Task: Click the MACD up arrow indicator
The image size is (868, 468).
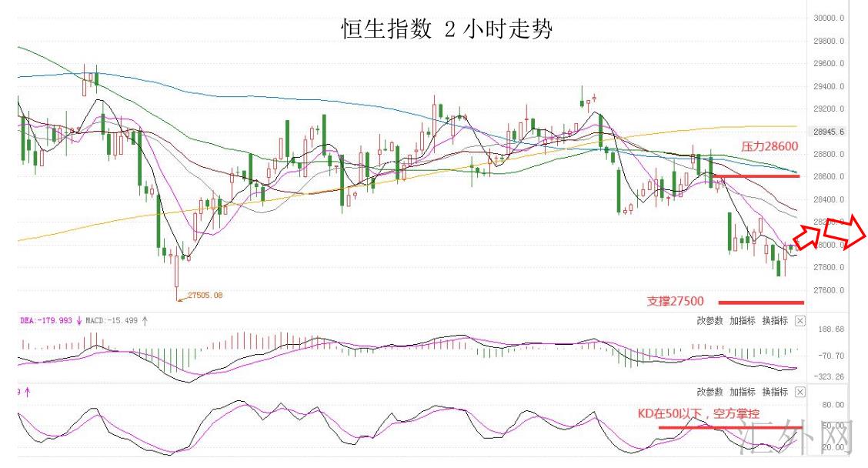Action: 145,320
